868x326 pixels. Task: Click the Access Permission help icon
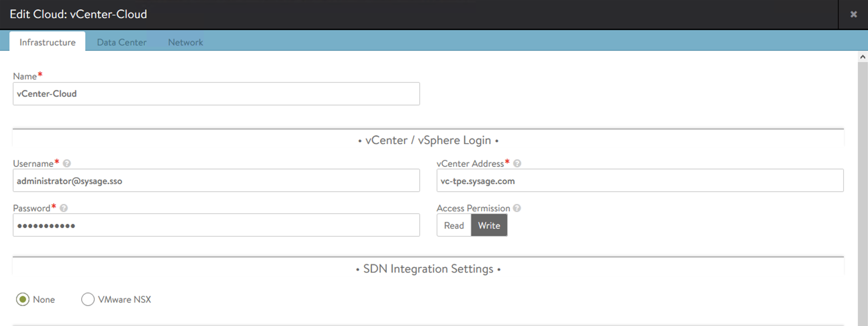pos(517,208)
